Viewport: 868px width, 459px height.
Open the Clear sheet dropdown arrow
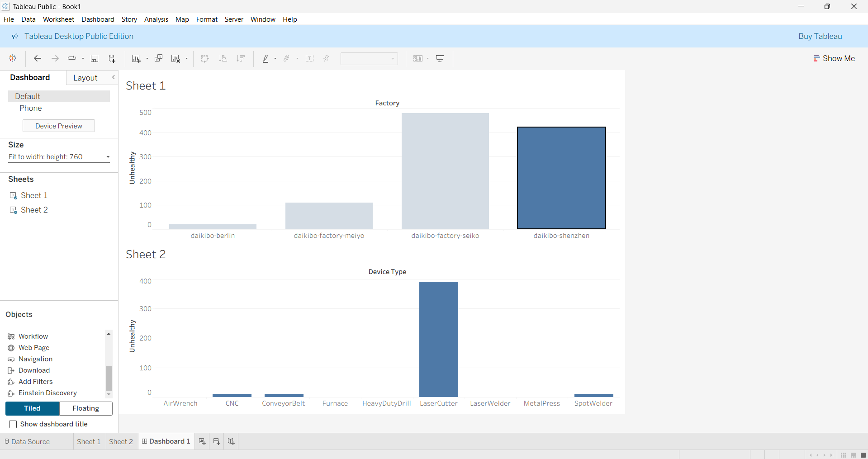186,58
